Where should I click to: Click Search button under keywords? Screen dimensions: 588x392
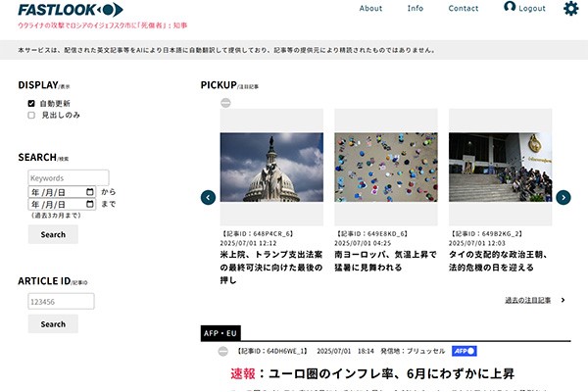(x=53, y=234)
